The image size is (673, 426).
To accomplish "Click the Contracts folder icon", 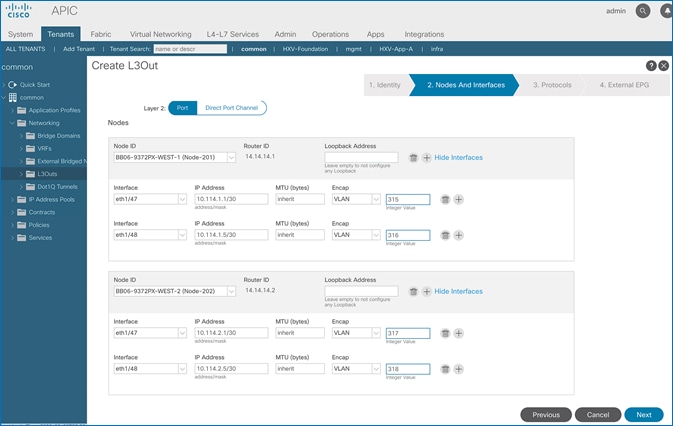I will [x=21, y=212].
